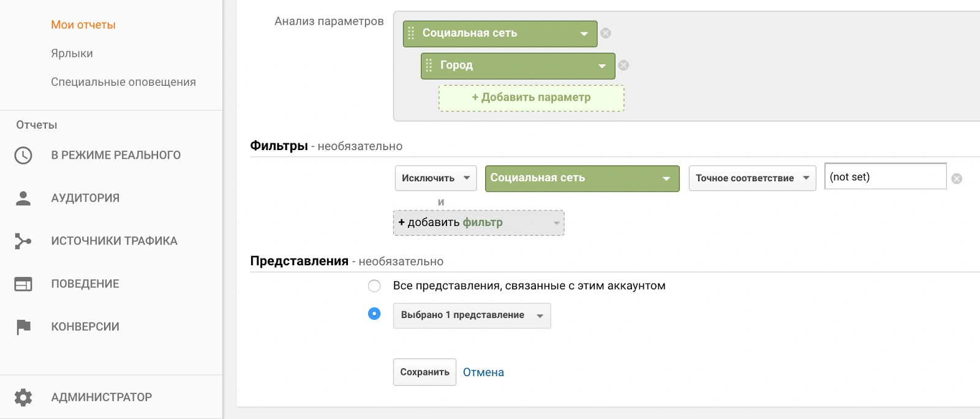Open Мои отчеты in sidebar
The height and width of the screenshot is (419, 980).
83,25
